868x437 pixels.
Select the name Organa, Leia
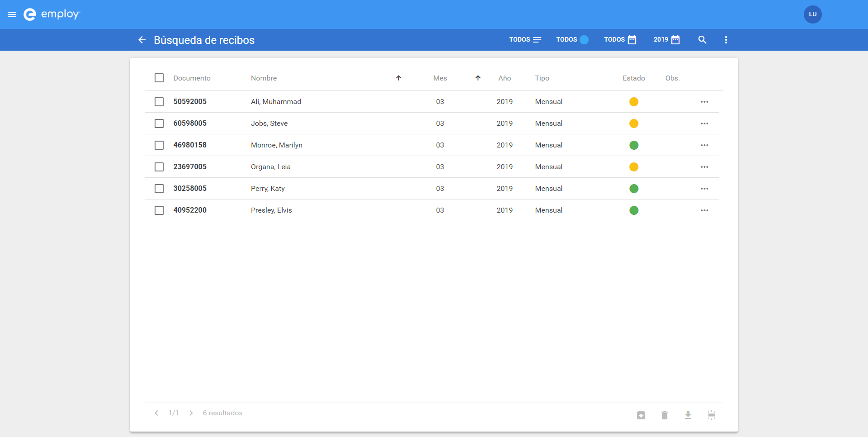tap(271, 167)
